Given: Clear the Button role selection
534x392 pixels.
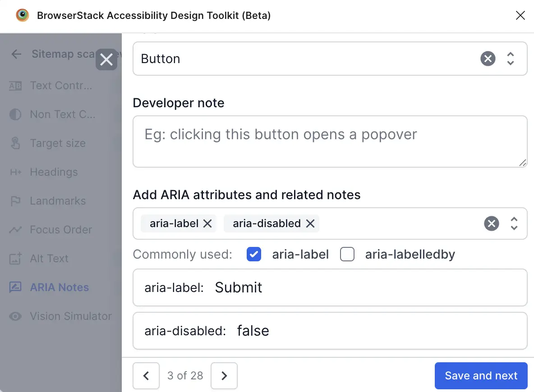Looking at the screenshot, I should [488, 59].
